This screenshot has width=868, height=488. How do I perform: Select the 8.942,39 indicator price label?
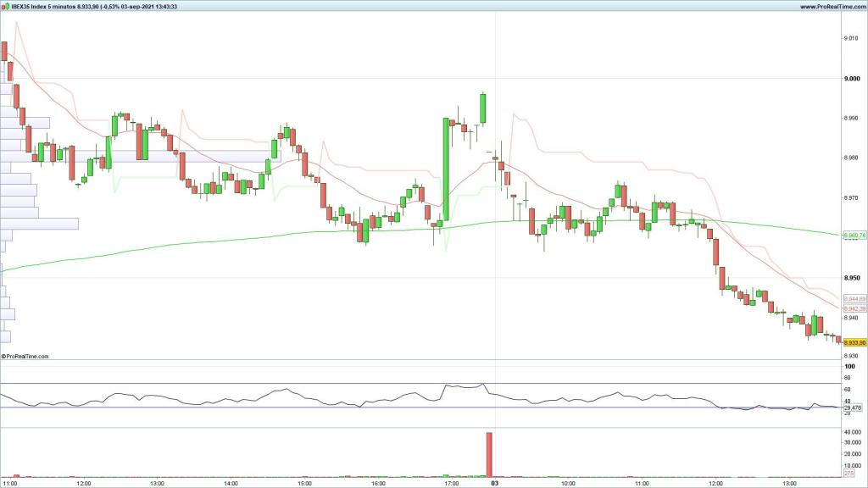click(854, 309)
